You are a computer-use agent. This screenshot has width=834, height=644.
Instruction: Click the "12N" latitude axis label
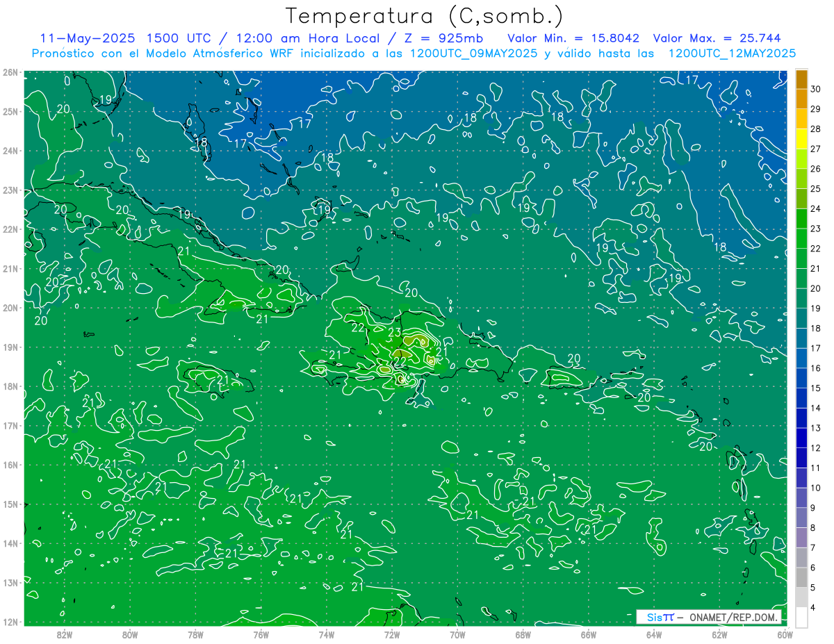point(10,622)
